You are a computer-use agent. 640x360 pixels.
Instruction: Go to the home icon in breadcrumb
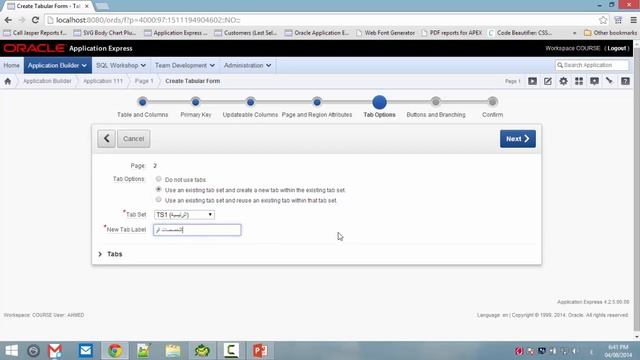click(8, 81)
